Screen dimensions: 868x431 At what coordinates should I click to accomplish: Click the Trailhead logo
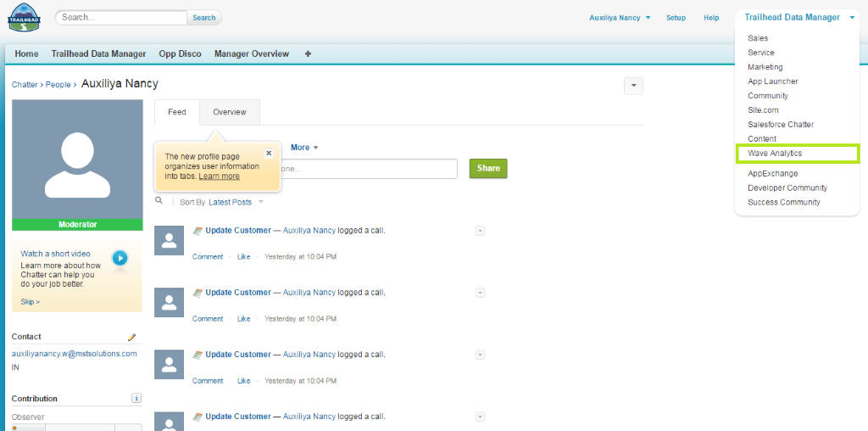pyautogui.click(x=24, y=18)
